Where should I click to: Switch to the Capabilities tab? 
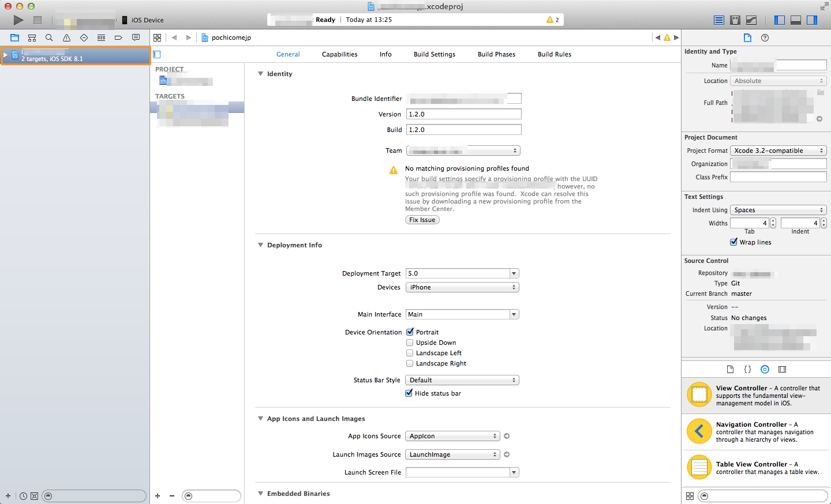click(x=339, y=54)
